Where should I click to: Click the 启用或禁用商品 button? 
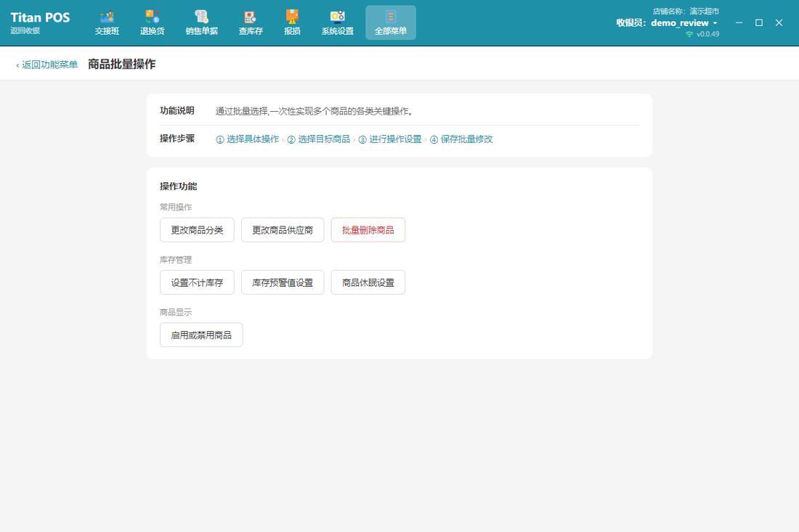(200, 335)
